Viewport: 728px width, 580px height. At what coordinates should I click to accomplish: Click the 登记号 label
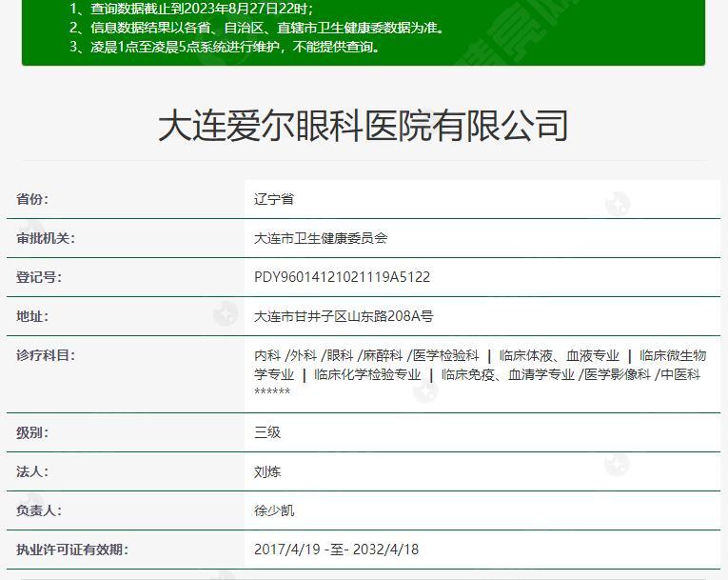coord(38,277)
